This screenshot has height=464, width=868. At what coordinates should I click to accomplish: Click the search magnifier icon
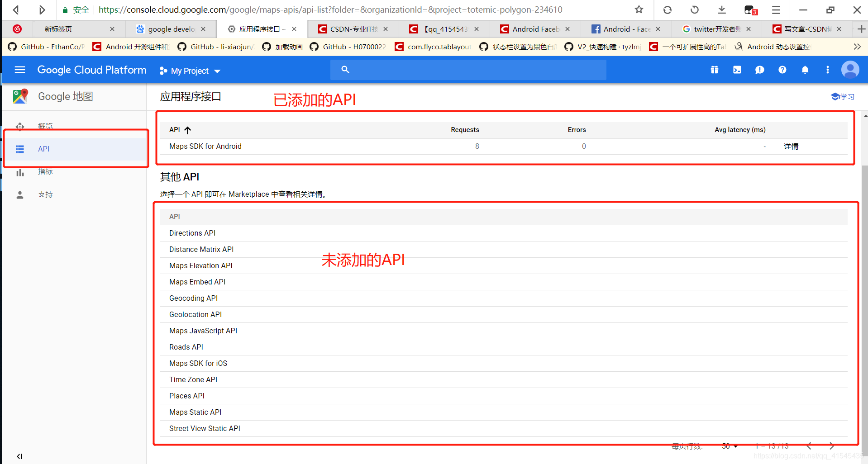345,70
